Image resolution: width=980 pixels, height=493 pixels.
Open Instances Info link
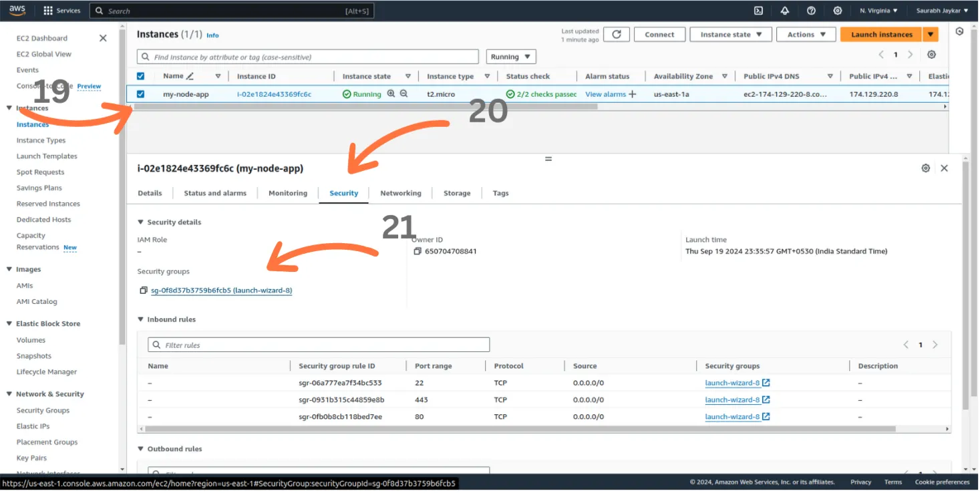(x=212, y=35)
